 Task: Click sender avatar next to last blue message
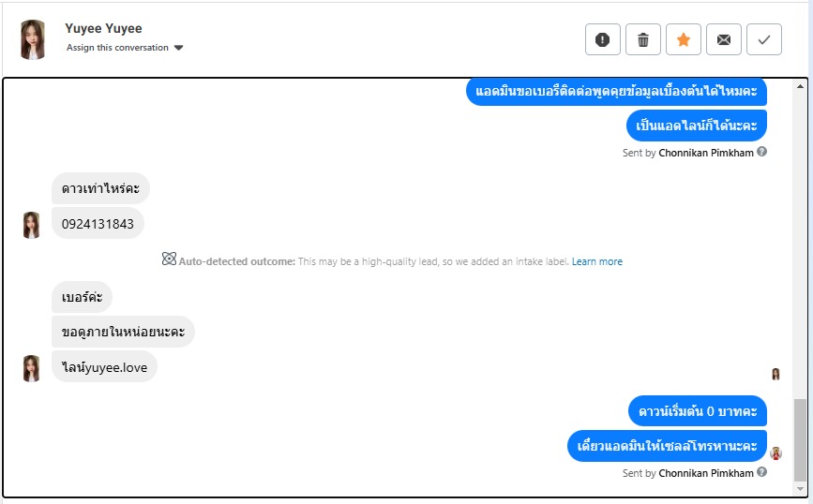coord(775,453)
